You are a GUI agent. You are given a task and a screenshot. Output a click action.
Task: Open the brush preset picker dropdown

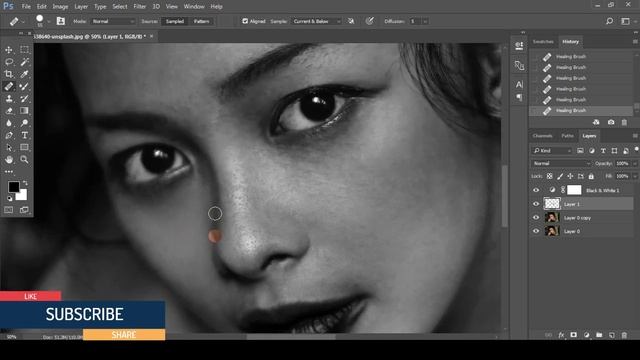(49, 21)
